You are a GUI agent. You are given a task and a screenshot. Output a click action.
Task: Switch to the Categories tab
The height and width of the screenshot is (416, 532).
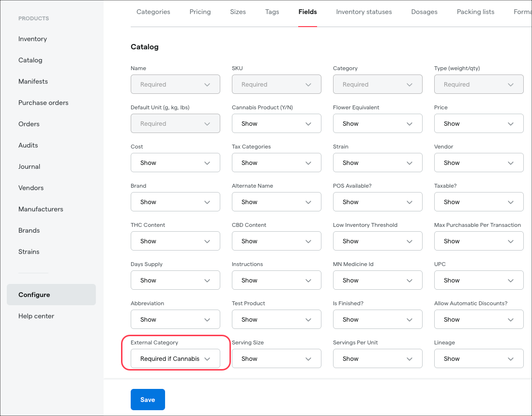pos(153,12)
